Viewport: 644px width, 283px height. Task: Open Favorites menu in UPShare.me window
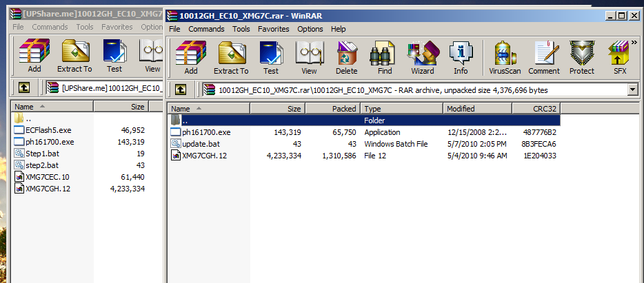[x=117, y=27]
